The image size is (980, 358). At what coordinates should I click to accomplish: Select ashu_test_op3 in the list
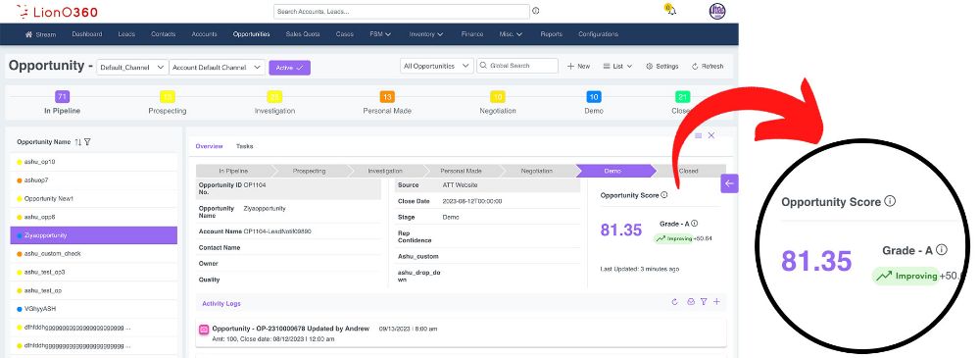click(x=94, y=273)
